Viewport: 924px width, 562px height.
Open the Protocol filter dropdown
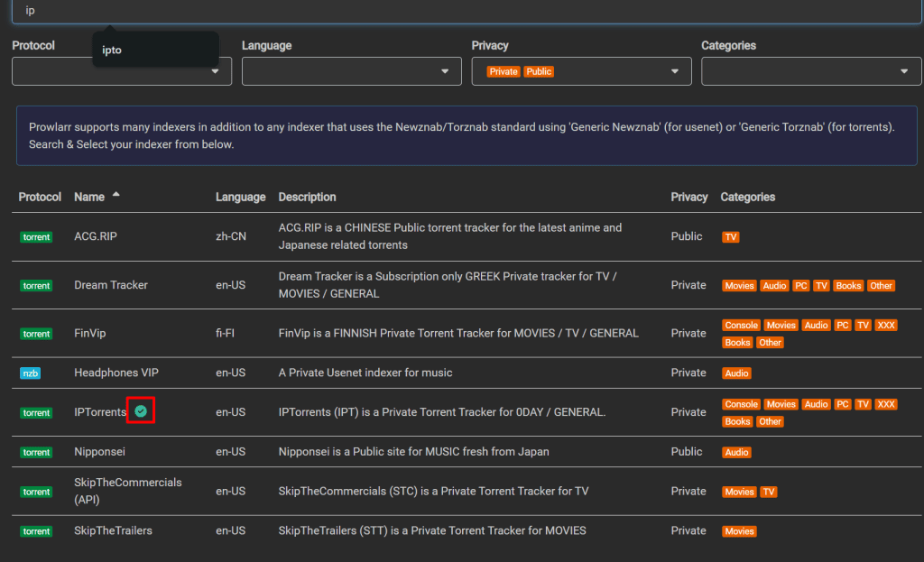tap(122, 71)
